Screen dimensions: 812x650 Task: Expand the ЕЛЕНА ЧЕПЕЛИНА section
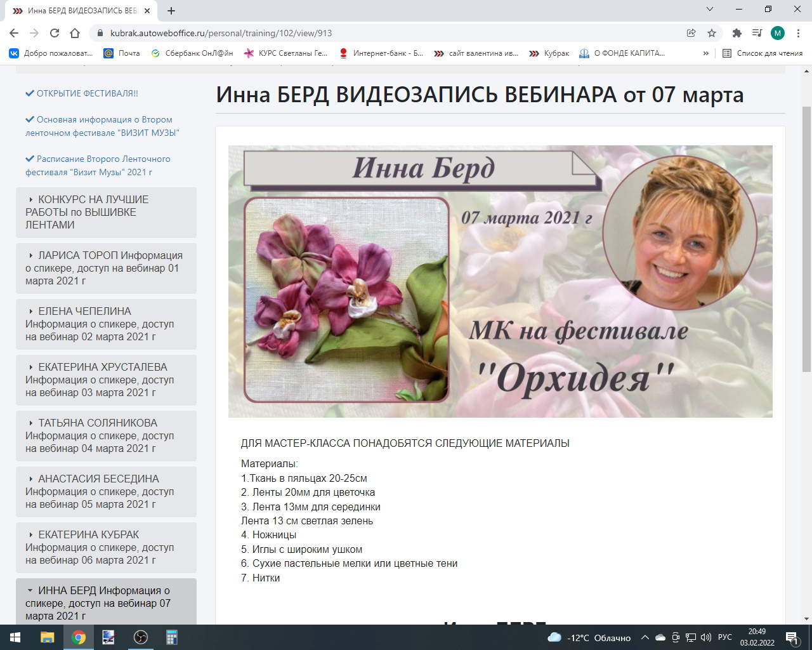click(x=106, y=324)
